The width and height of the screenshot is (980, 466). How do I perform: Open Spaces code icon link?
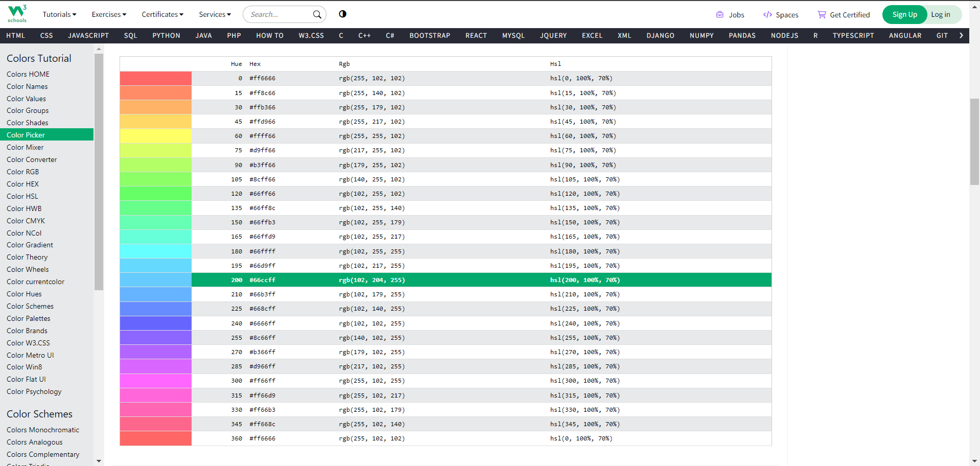tap(767, 14)
